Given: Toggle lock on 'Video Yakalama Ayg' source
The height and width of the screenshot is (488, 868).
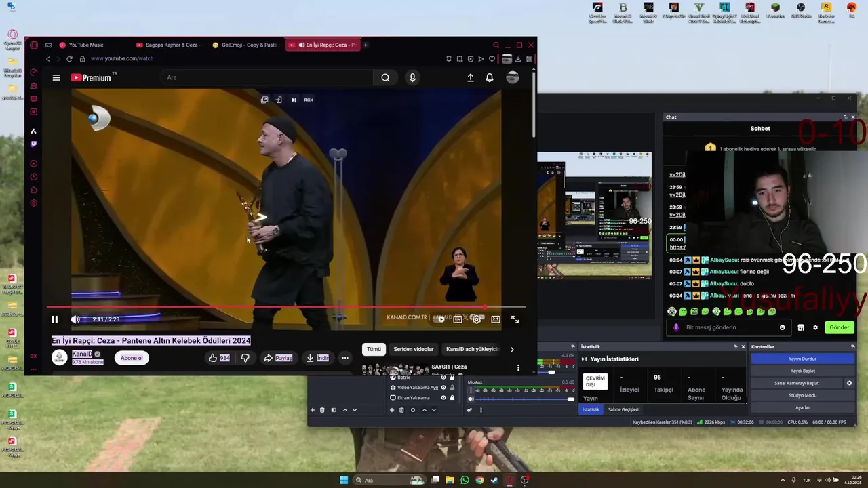Looking at the screenshot, I should pos(452,388).
